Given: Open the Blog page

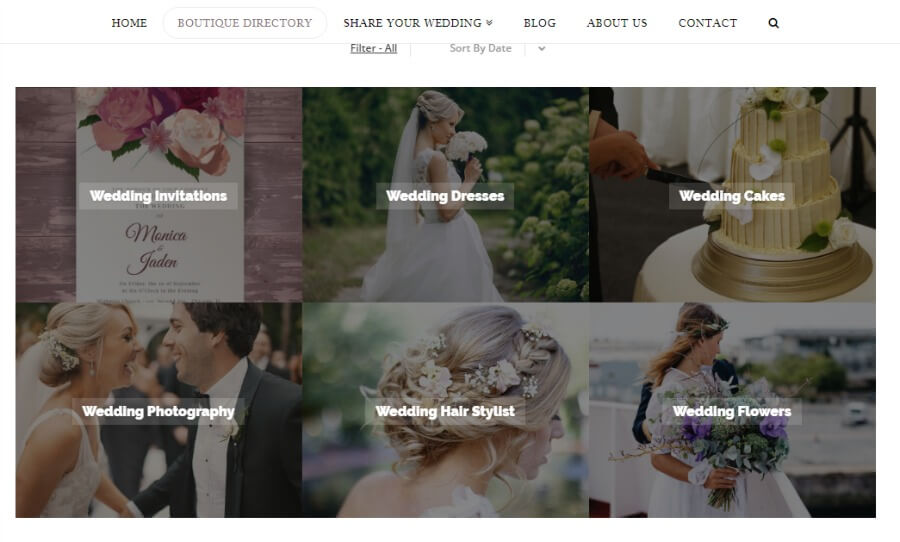Looking at the screenshot, I should [x=540, y=23].
